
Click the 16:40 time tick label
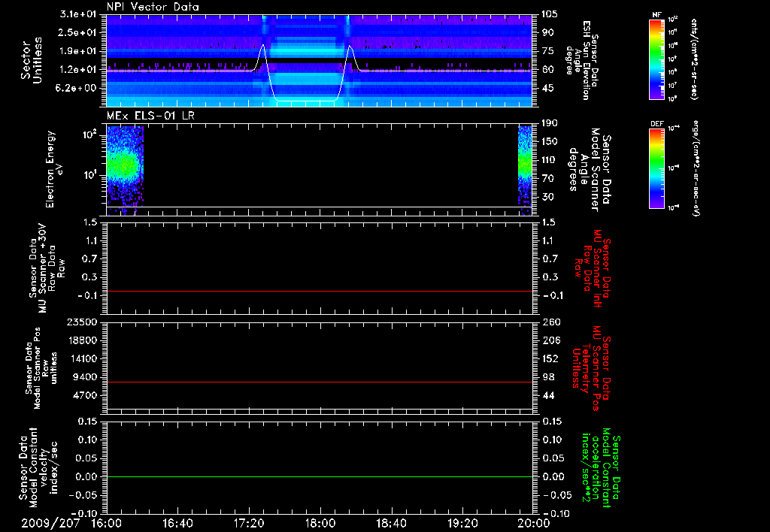tap(177, 523)
